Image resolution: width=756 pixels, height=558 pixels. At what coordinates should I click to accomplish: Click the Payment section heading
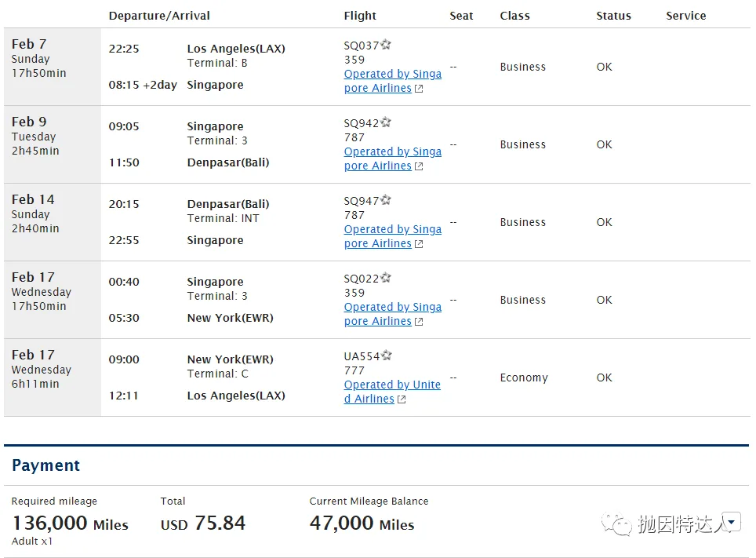46,465
